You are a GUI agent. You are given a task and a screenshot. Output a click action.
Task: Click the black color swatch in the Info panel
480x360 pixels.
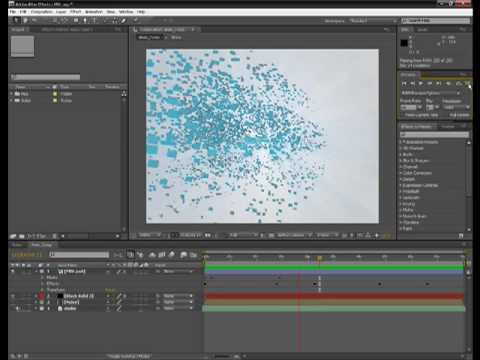[x=404, y=43]
